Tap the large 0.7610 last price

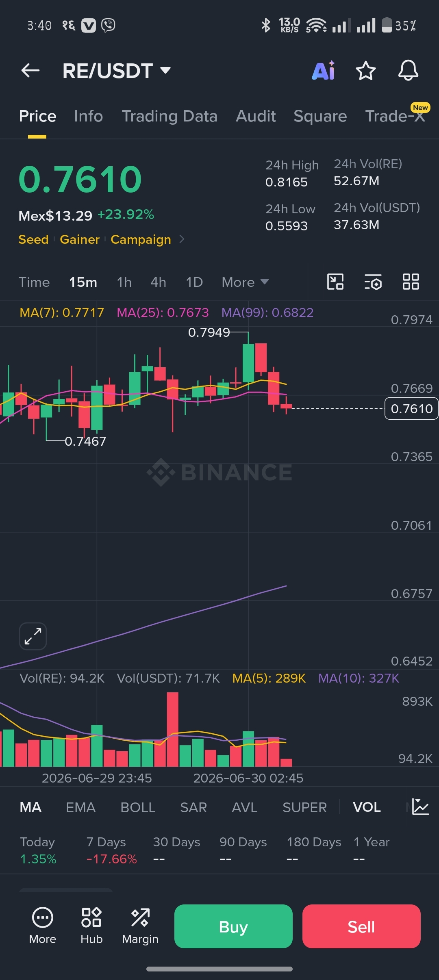coord(80,179)
